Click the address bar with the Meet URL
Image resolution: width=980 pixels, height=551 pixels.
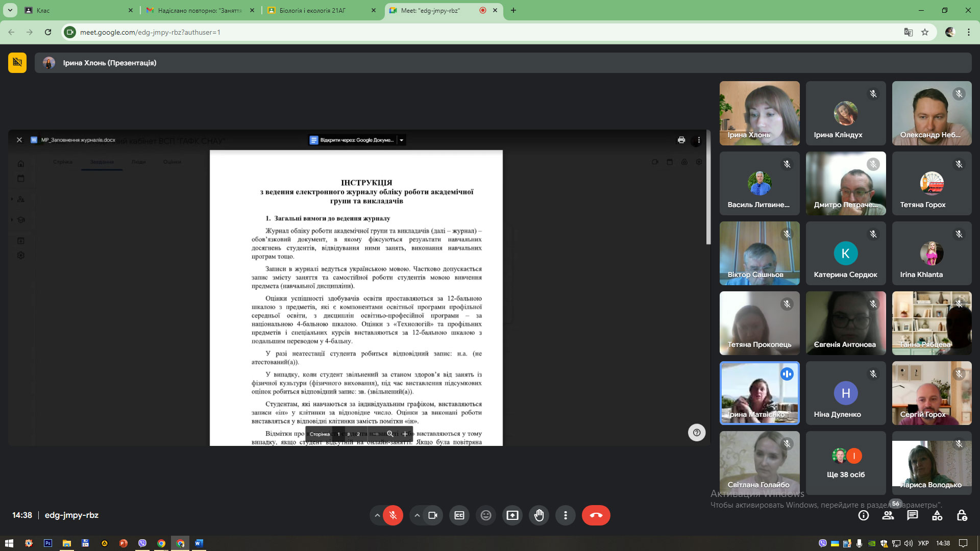pos(490,32)
